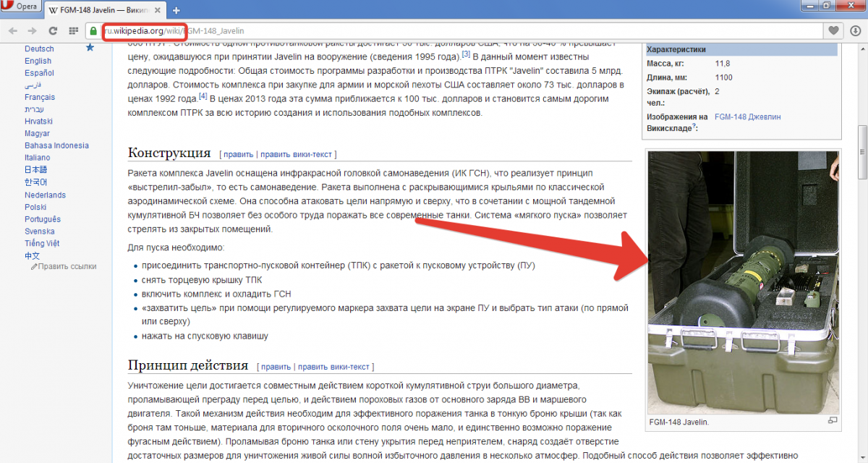This screenshot has height=463, width=868.
Task: Click the Длина, мм value 1100
Action: [x=723, y=77]
